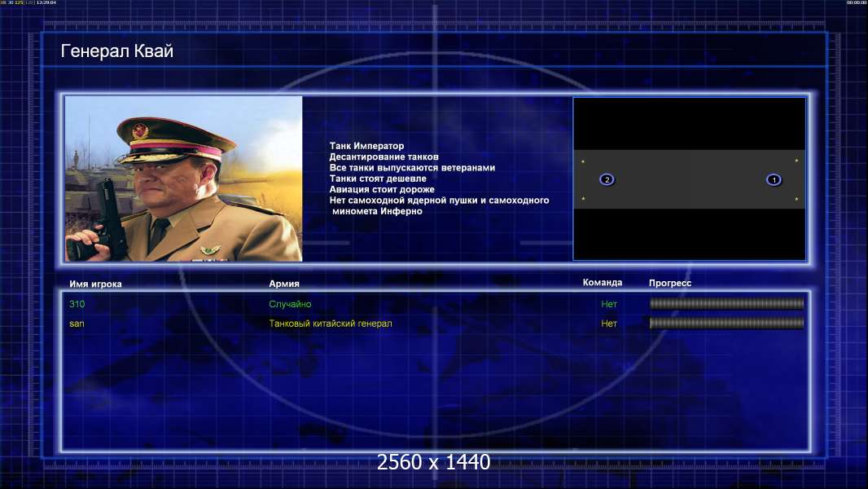Select the 'Генерал Квай' title text
Screen dimensions: 868x489
116,51
